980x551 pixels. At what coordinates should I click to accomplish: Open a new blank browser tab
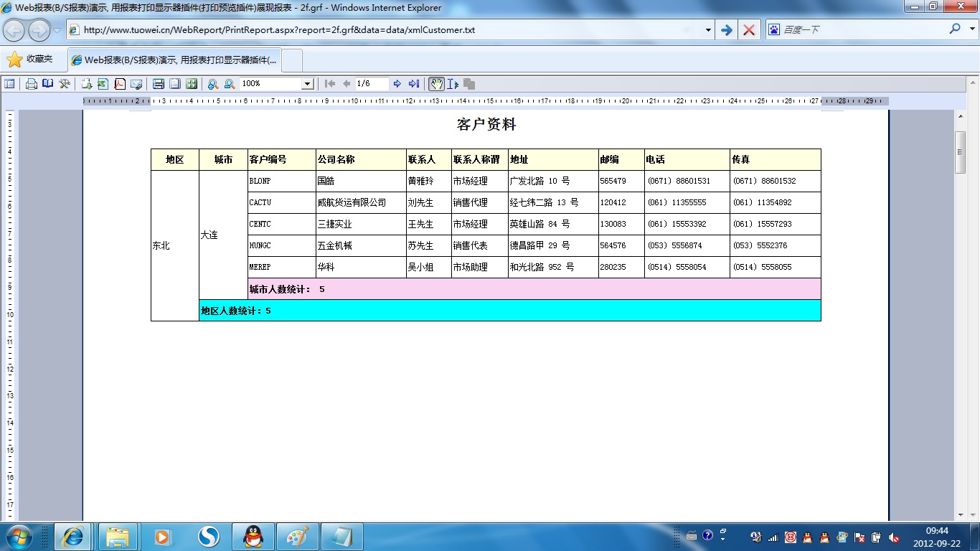[293, 60]
